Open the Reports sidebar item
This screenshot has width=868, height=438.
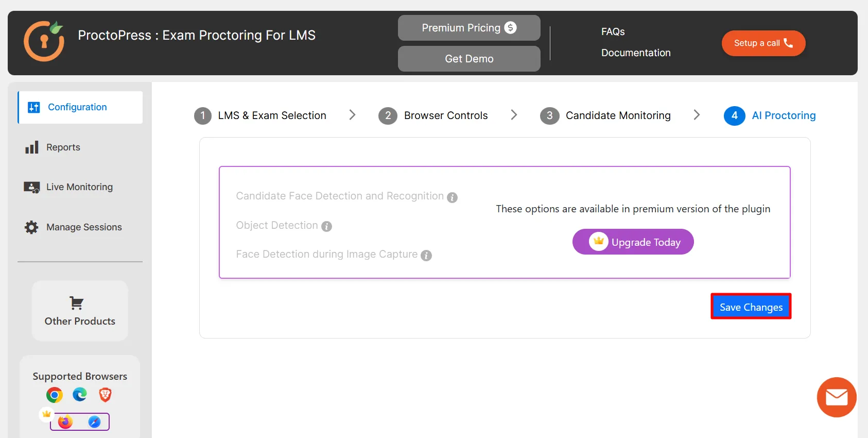pyautogui.click(x=63, y=147)
